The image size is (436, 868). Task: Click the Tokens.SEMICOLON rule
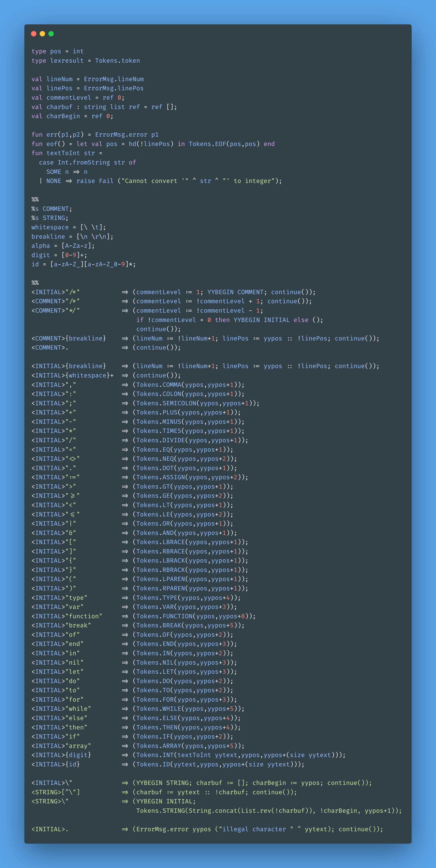tap(145, 403)
